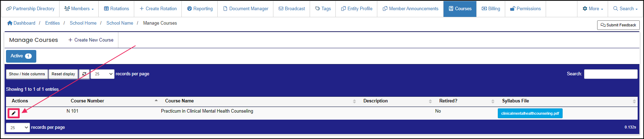Viewport: 644px width, 139px height.
Task: Open the Billing page
Action: (x=491, y=8)
